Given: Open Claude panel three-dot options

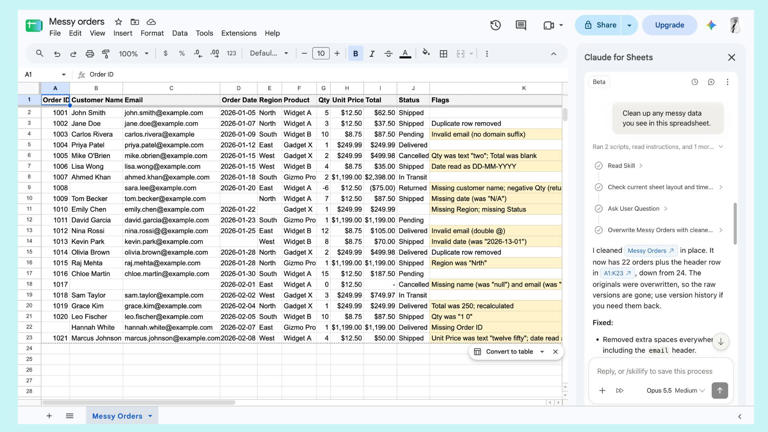Looking at the screenshot, I should (x=727, y=82).
